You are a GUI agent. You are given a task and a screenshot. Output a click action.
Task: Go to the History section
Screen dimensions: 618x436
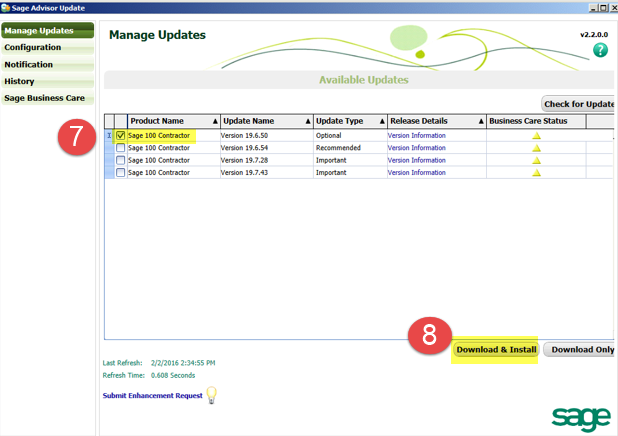tap(48, 81)
